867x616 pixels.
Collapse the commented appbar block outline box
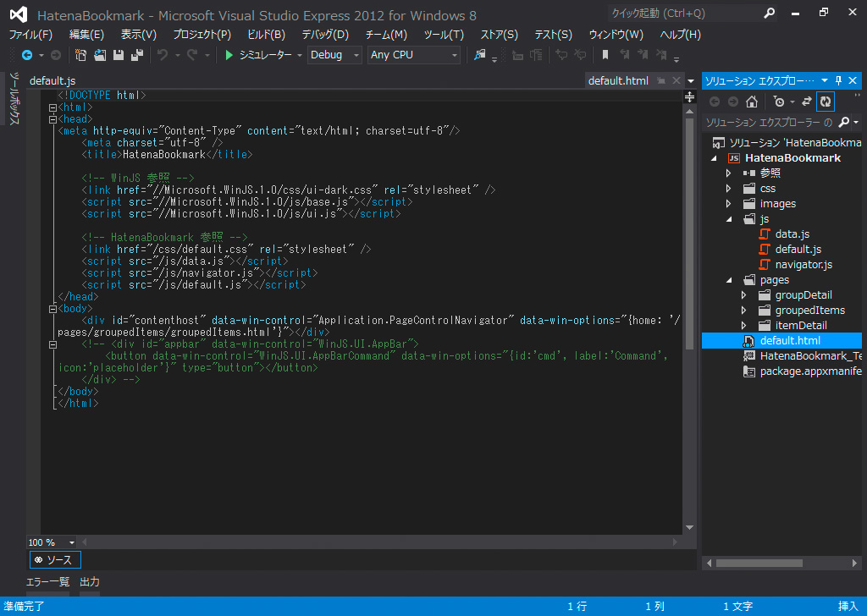coord(52,344)
